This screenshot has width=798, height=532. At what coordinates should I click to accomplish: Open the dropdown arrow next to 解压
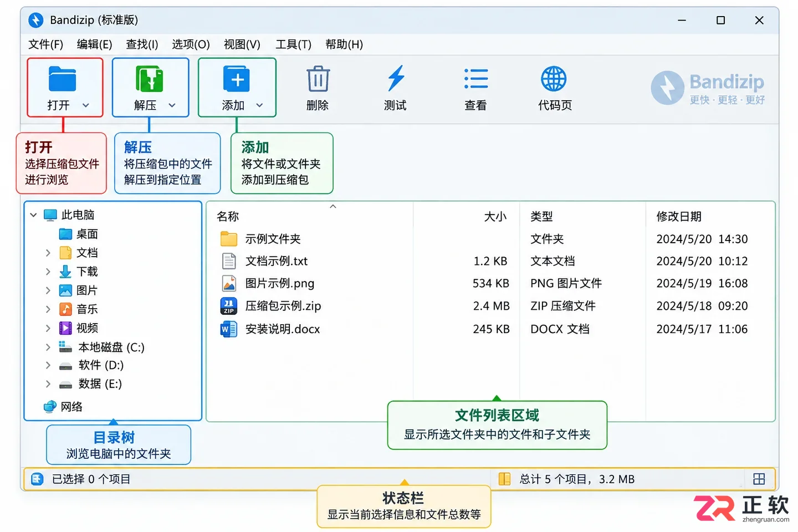pos(172,105)
